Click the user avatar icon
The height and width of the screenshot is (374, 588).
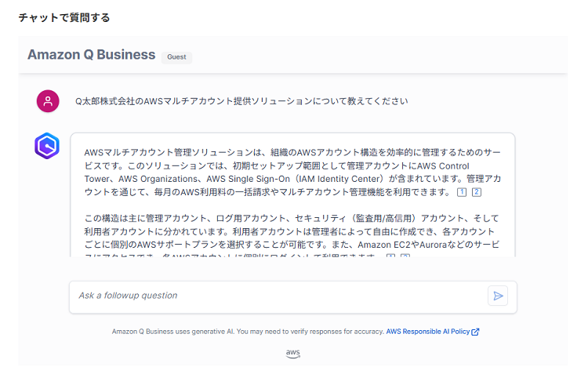click(x=48, y=101)
